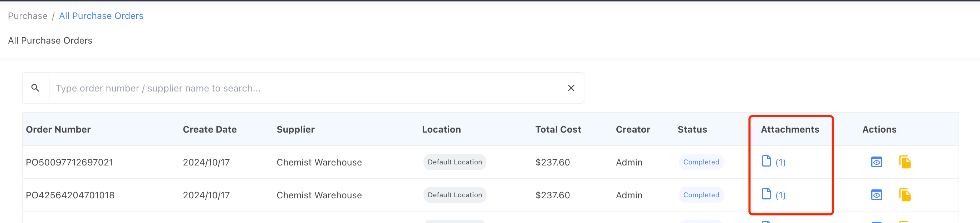Go to Purchase breadcrumb
980x223 pixels.
click(x=28, y=16)
